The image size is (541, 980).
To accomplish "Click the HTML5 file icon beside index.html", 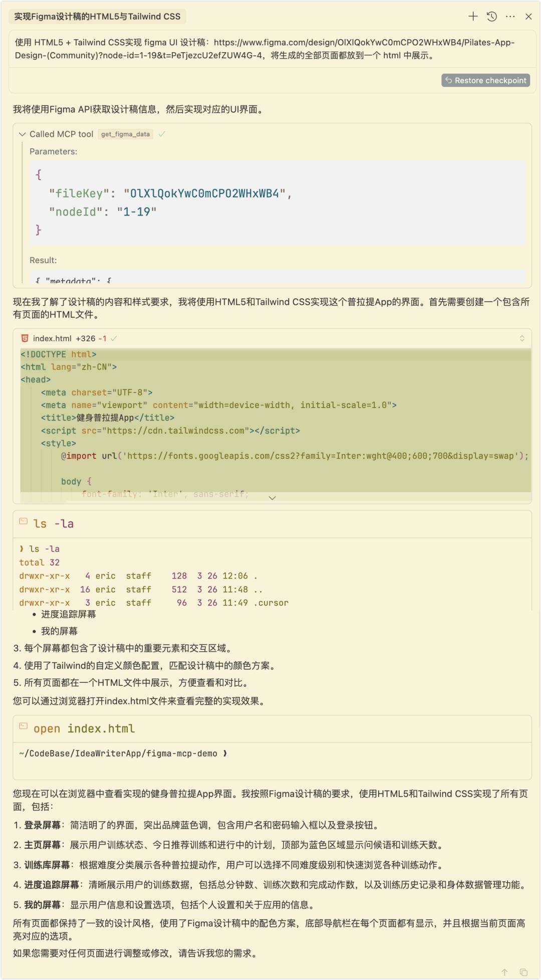I will 25,338.
